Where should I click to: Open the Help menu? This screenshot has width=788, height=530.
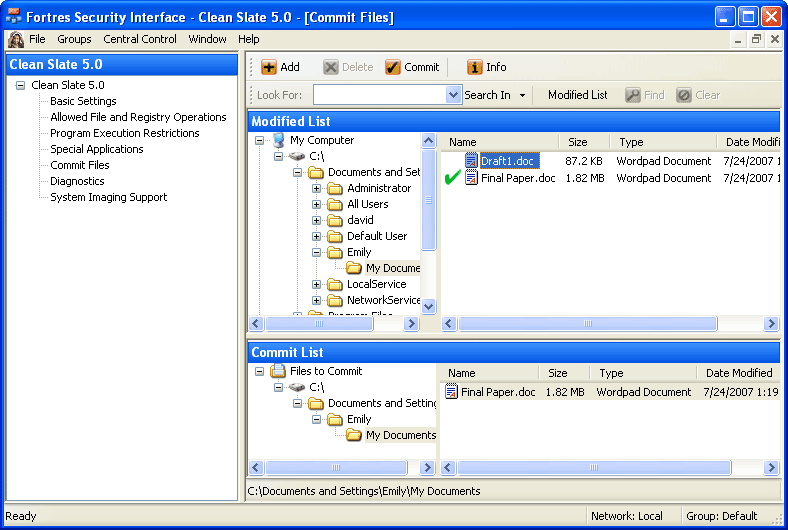pyautogui.click(x=249, y=39)
